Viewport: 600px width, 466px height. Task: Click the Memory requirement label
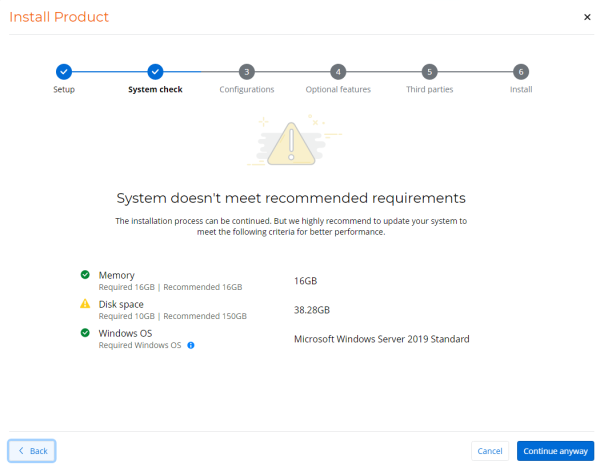point(116,275)
